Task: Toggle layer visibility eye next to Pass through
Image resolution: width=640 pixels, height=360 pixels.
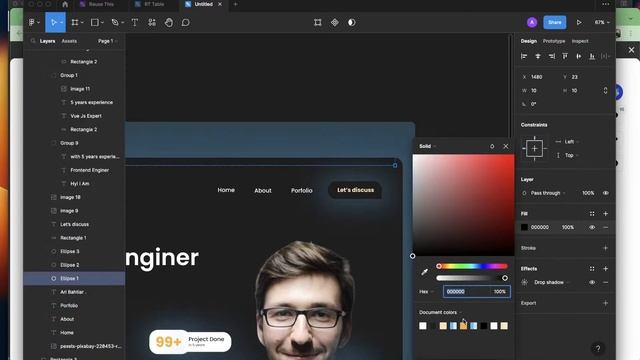Action: coord(605,193)
